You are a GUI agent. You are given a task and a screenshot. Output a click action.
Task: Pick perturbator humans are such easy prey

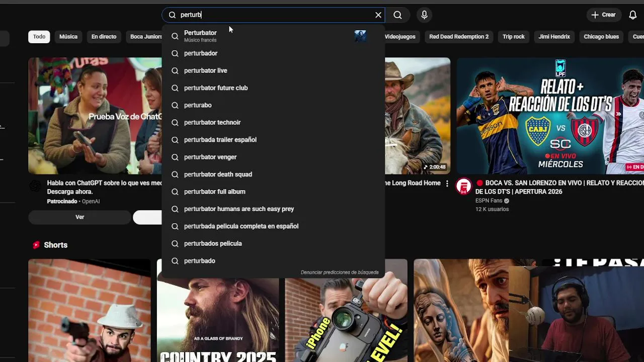[273, 209]
